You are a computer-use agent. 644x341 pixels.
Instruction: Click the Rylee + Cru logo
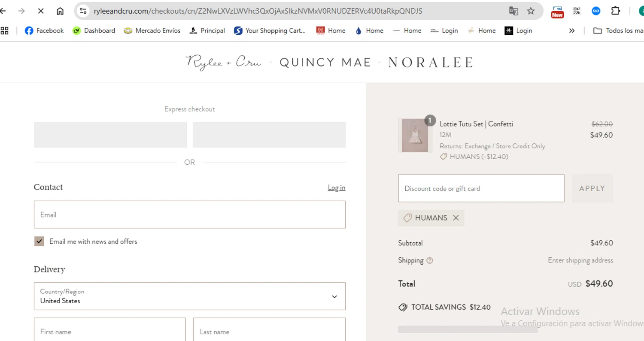click(223, 62)
